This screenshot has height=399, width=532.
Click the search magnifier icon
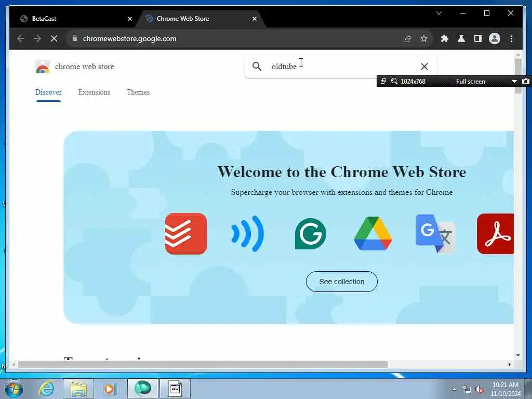click(257, 66)
